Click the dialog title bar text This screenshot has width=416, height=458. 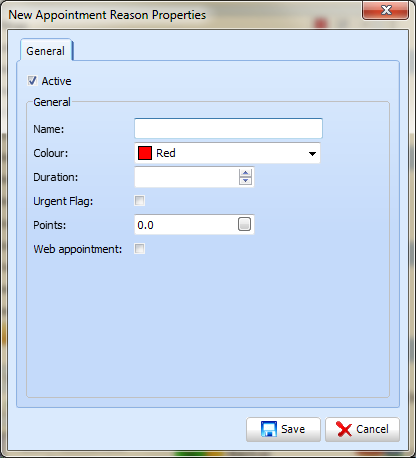(107, 15)
